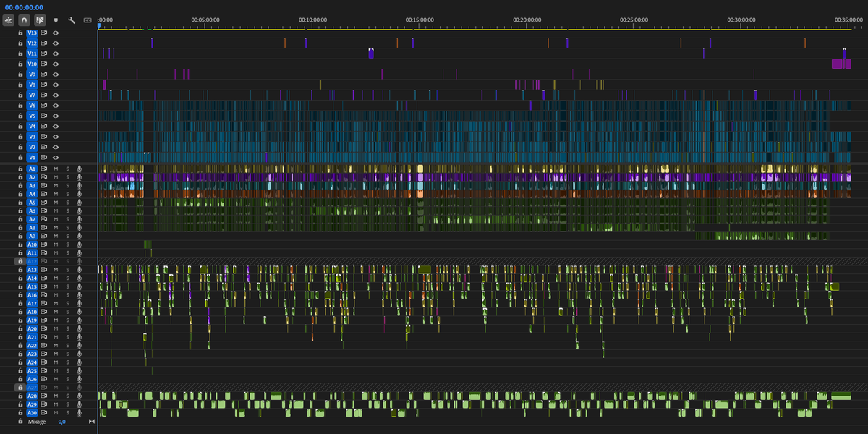Image resolution: width=868 pixels, height=434 pixels.
Task: Target video track V8
Action: (x=32, y=85)
